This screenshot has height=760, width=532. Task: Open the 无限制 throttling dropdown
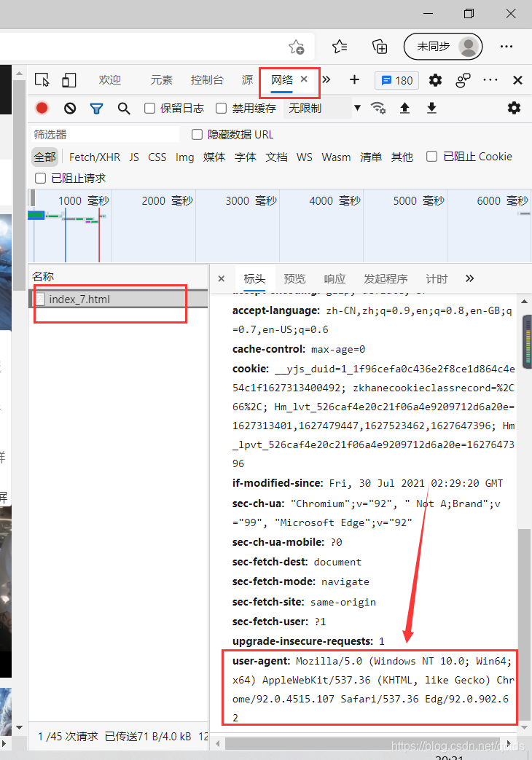pyautogui.click(x=324, y=108)
